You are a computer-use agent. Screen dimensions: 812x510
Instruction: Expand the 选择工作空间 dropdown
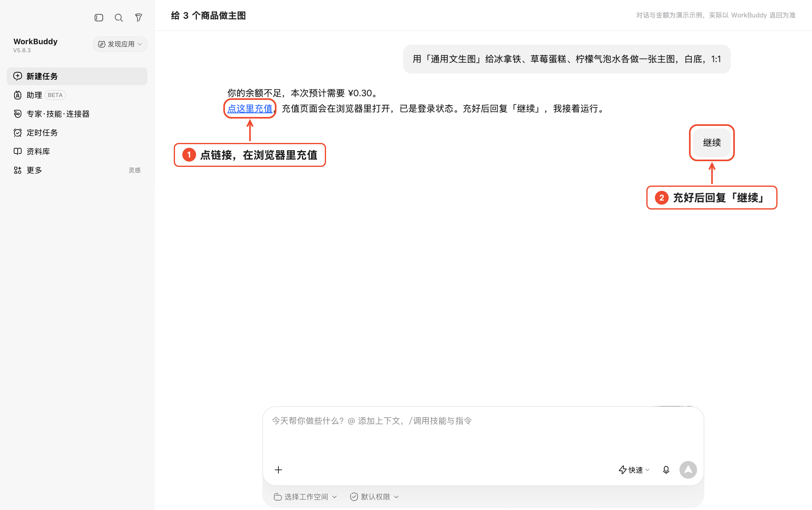point(305,497)
